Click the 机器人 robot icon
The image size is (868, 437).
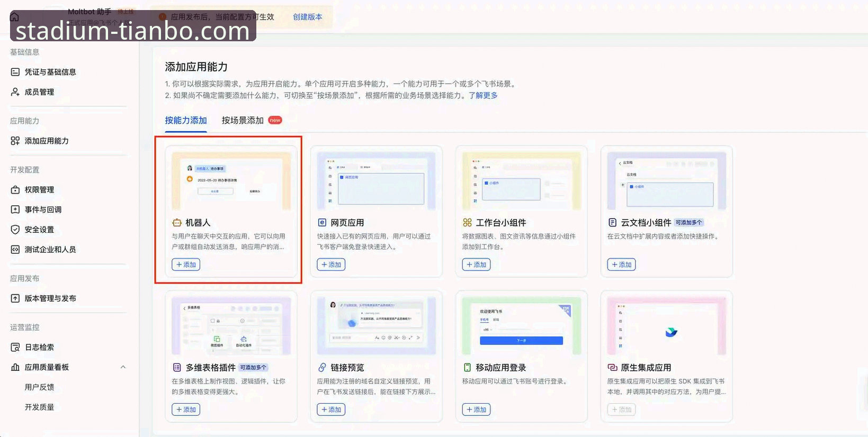[x=177, y=223]
